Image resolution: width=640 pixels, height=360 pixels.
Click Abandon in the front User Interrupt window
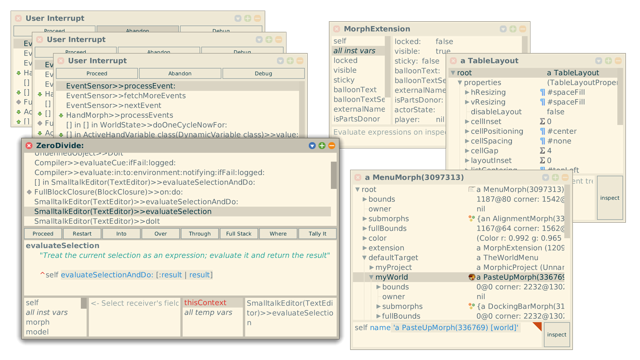180,73
